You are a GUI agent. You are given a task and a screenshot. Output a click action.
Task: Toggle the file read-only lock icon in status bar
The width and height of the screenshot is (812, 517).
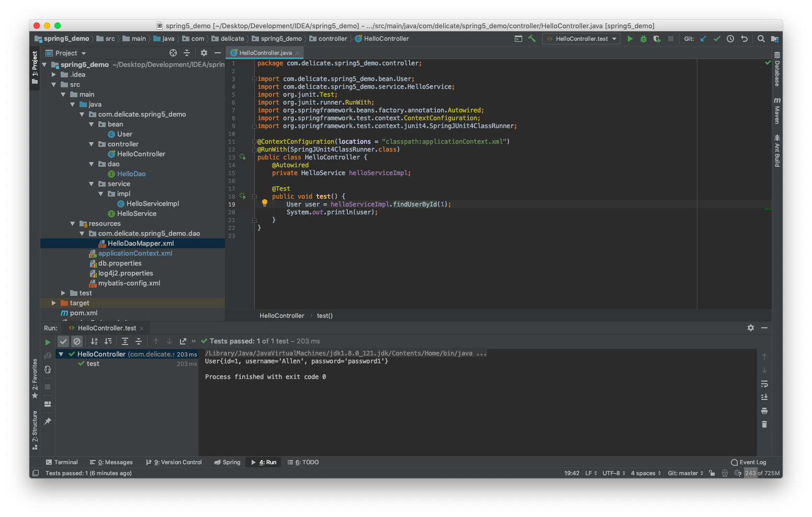point(712,473)
